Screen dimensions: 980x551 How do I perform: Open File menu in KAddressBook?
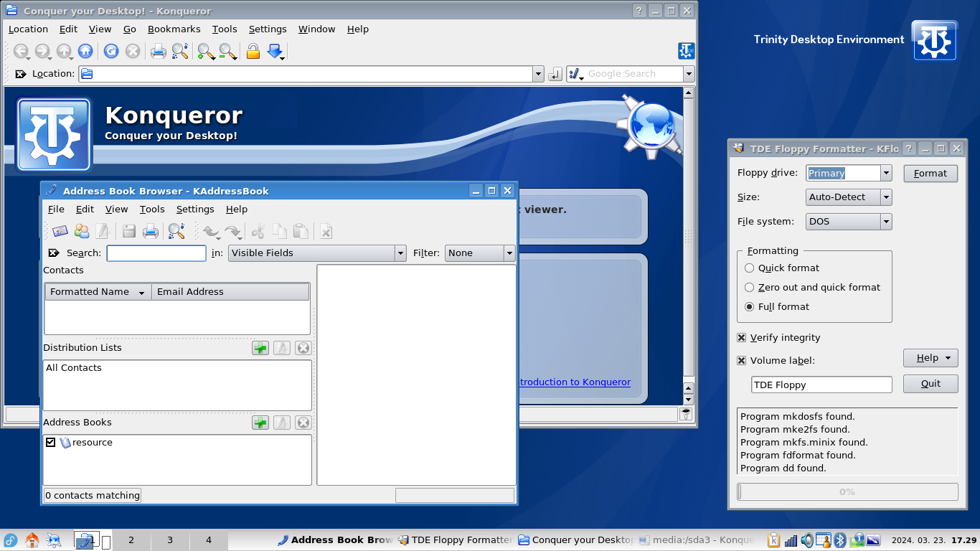[56, 209]
